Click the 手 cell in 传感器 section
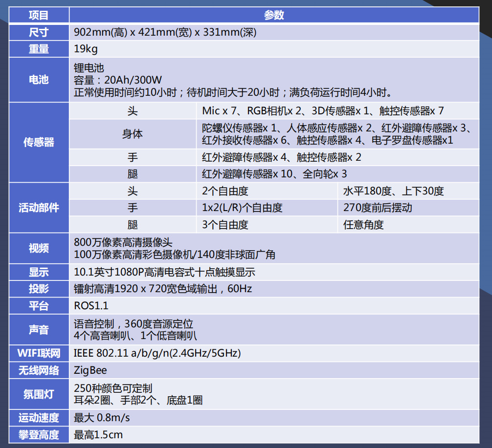Screen dimensions: 492x448 pyautogui.click(x=133, y=157)
